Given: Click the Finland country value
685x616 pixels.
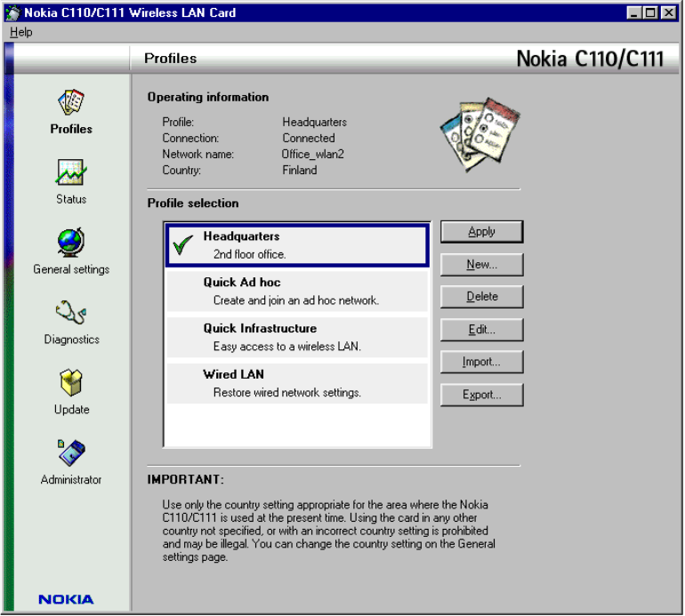Looking at the screenshot, I should [299, 171].
